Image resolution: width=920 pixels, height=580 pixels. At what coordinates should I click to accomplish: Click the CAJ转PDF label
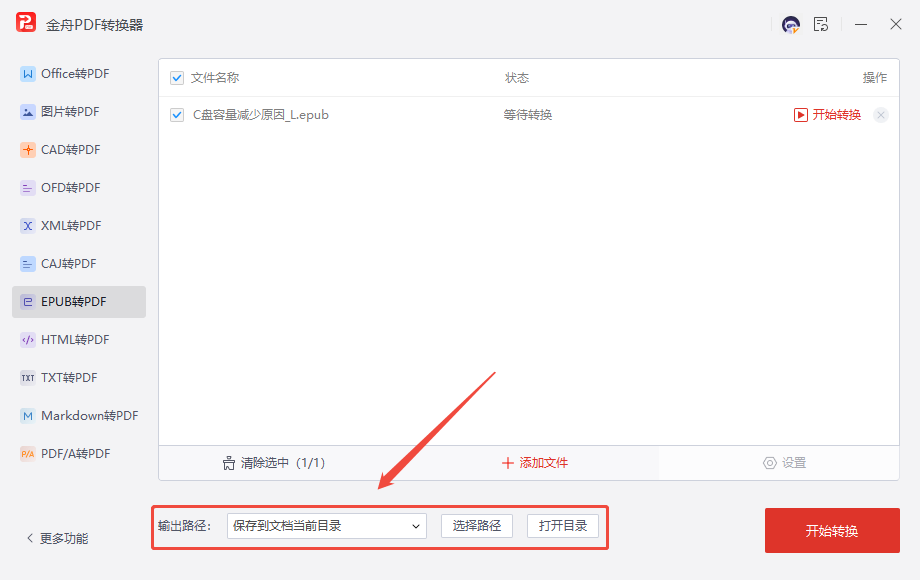tap(69, 264)
